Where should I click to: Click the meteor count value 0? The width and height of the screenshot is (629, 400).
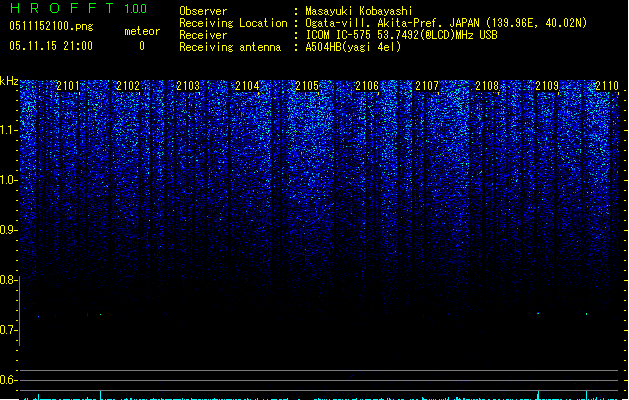click(x=142, y=46)
